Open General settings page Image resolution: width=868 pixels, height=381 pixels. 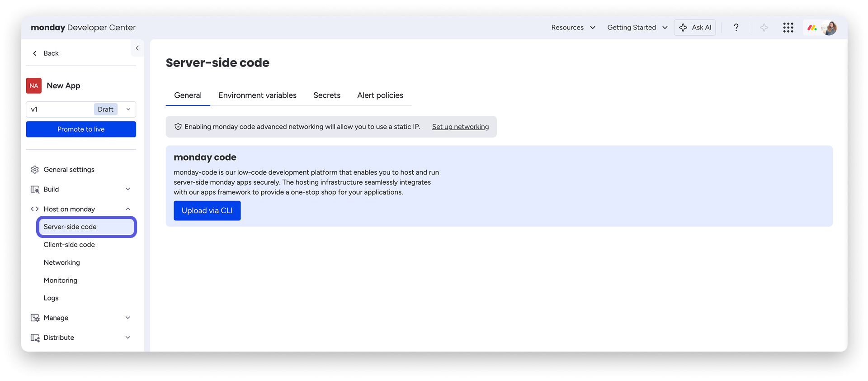(x=69, y=170)
